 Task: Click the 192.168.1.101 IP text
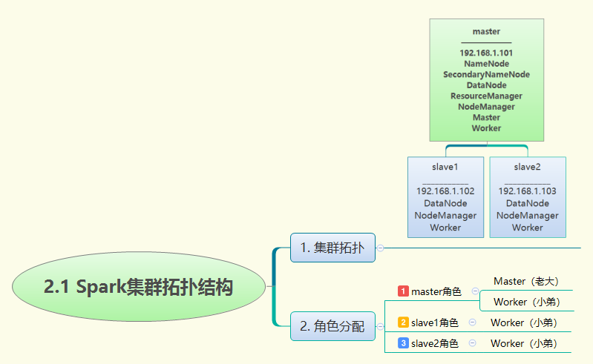pyautogui.click(x=486, y=53)
